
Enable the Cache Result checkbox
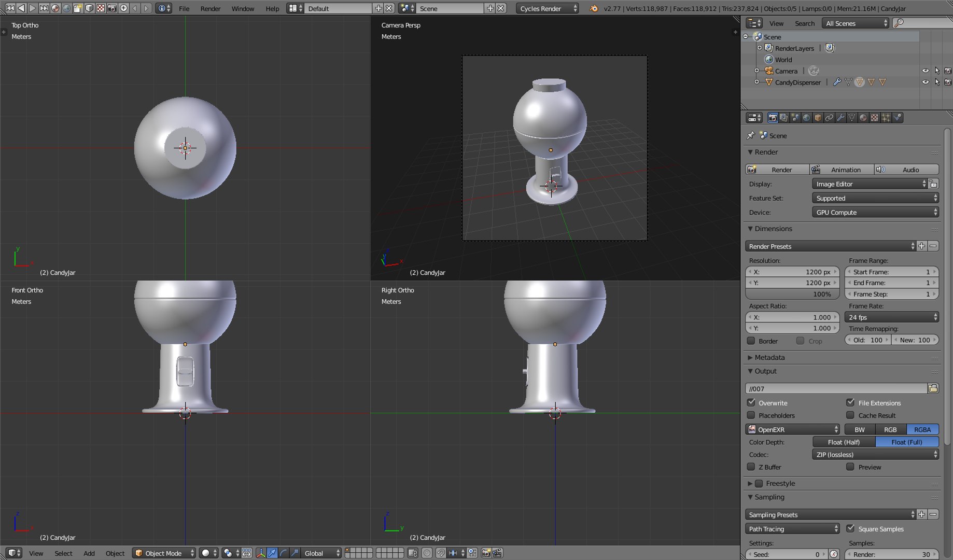[x=850, y=415]
